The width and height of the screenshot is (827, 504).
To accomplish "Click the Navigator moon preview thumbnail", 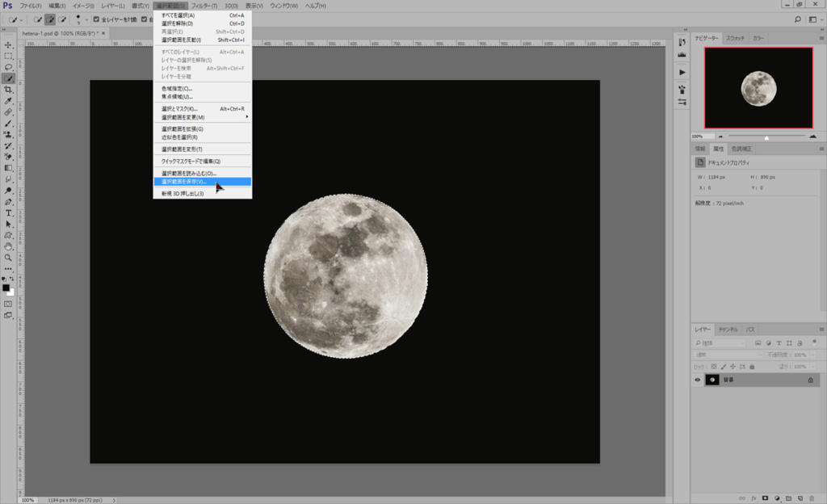I will 758,87.
